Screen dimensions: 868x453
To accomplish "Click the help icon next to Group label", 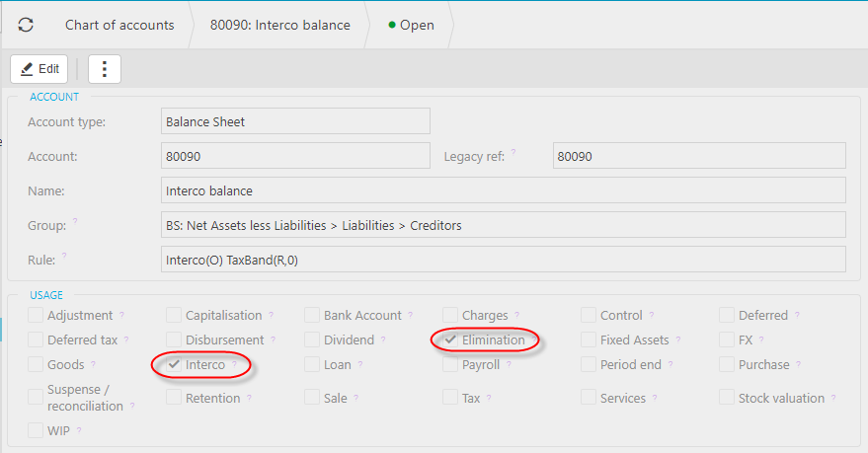I will tap(75, 222).
